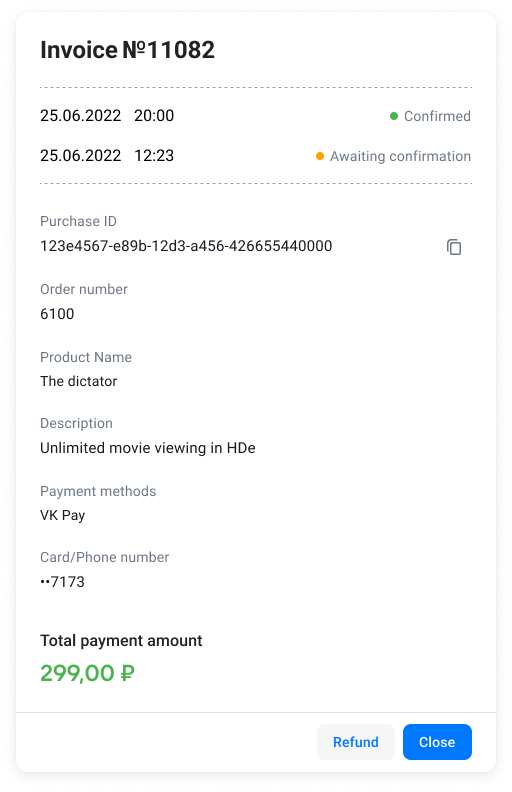Viewport: 512px width, 792px height.
Task: Close the invoice dialog
Action: coord(437,742)
